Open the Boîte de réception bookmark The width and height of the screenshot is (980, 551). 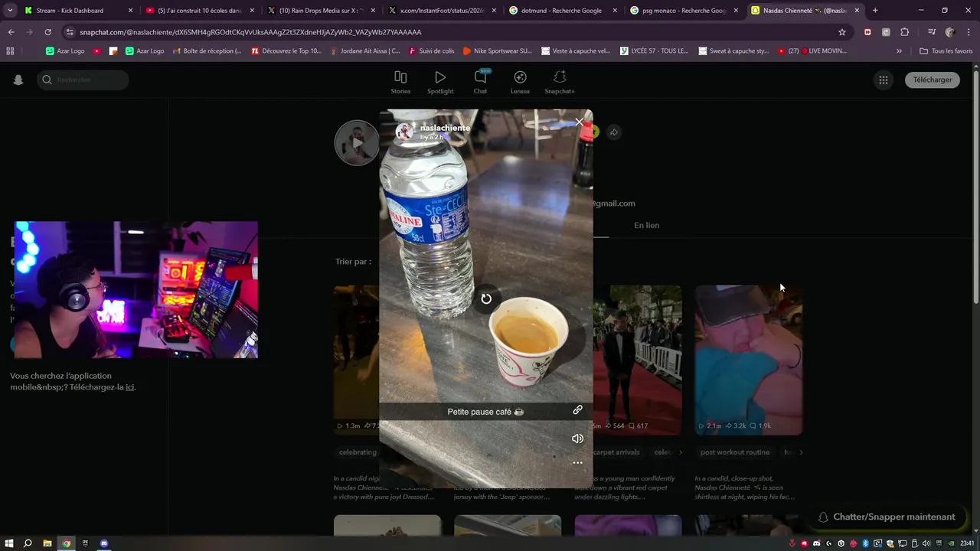207,51
